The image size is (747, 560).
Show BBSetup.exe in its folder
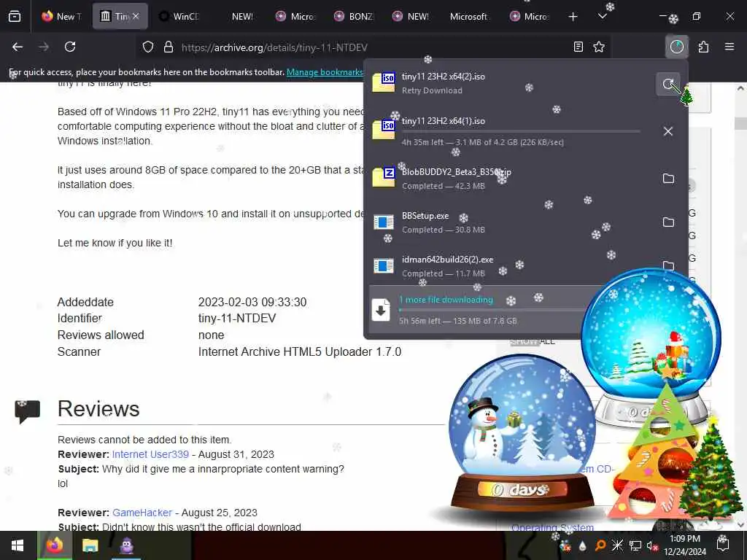[x=668, y=222]
